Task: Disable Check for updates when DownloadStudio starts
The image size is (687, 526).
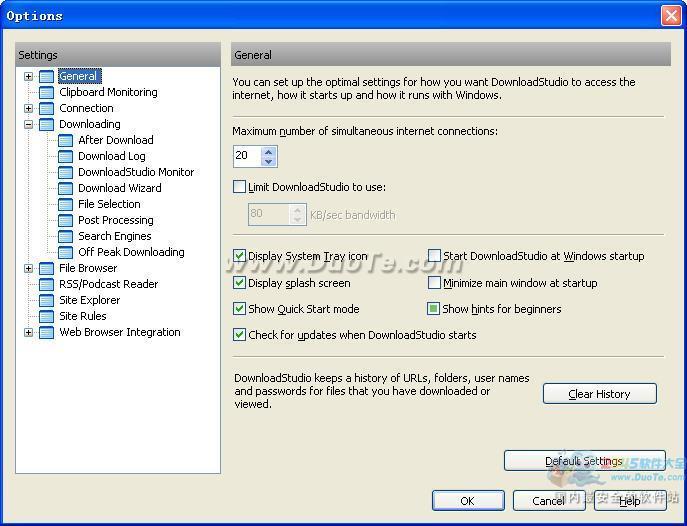Action: coord(239,335)
